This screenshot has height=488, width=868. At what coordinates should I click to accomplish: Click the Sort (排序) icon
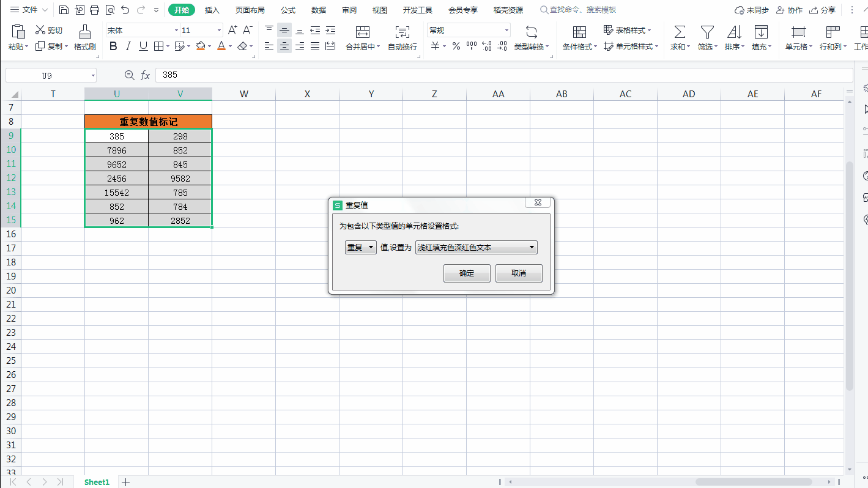pyautogui.click(x=734, y=32)
